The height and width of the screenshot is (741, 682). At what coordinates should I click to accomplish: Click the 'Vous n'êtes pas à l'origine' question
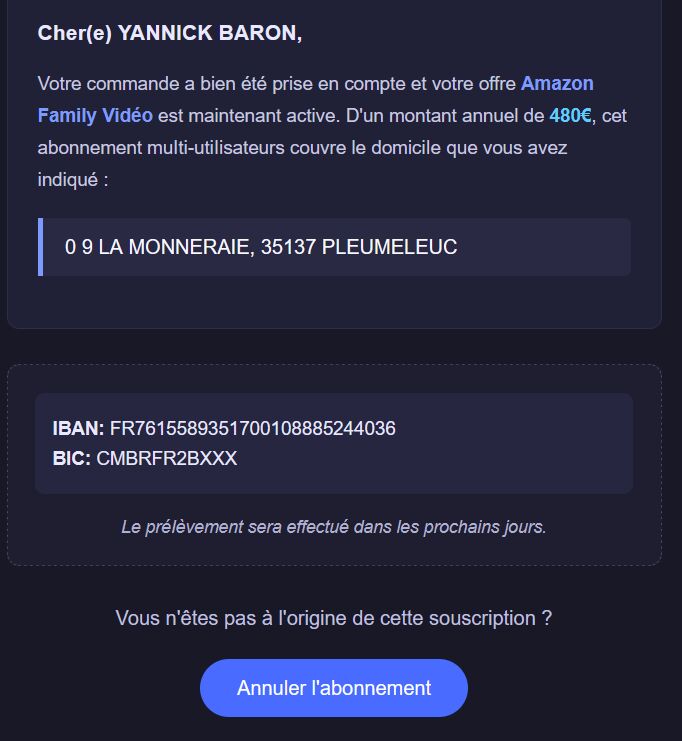point(334,618)
